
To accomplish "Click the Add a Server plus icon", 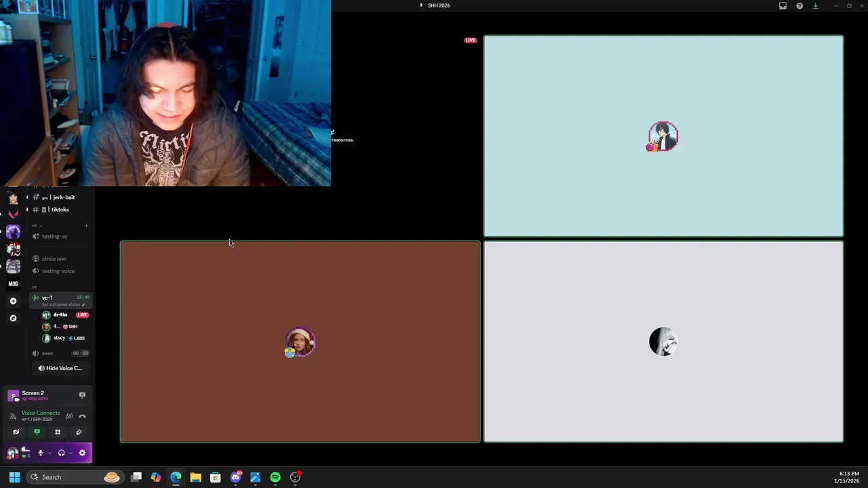I will [13, 301].
